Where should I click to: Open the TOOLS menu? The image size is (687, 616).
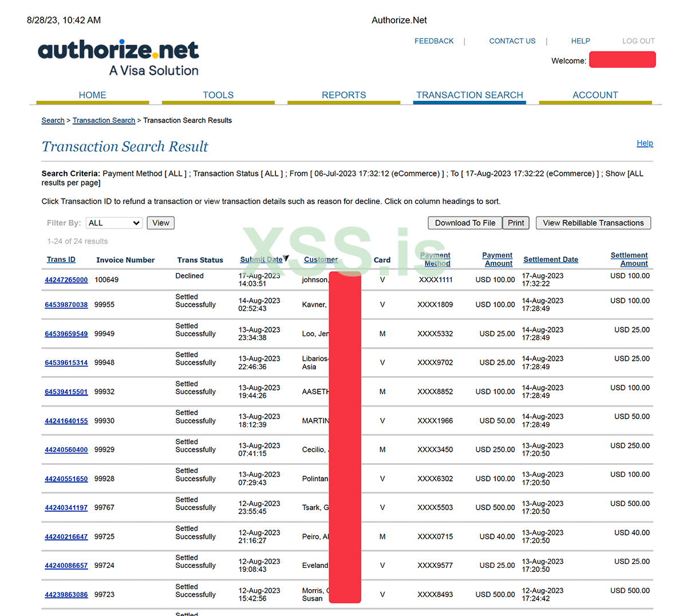218,94
